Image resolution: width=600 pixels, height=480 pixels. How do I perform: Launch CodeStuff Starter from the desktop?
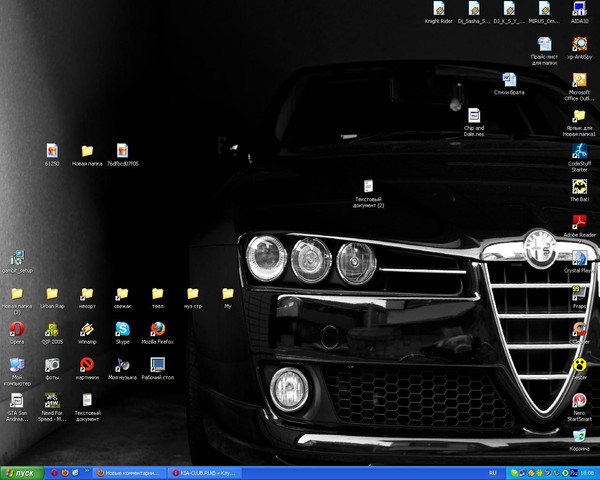point(579,151)
